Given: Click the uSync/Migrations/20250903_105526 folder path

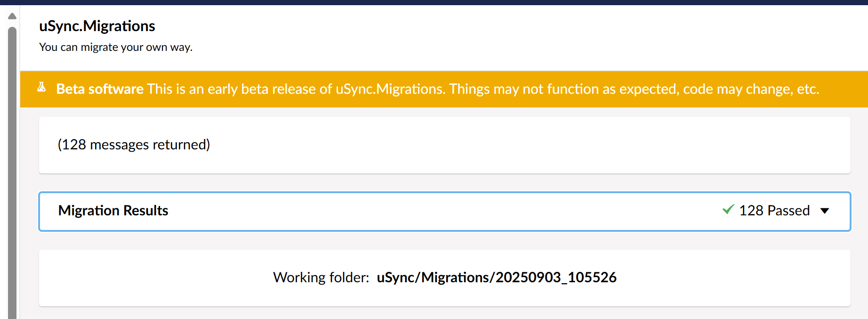Looking at the screenshot, I should [x=496, y=278].
